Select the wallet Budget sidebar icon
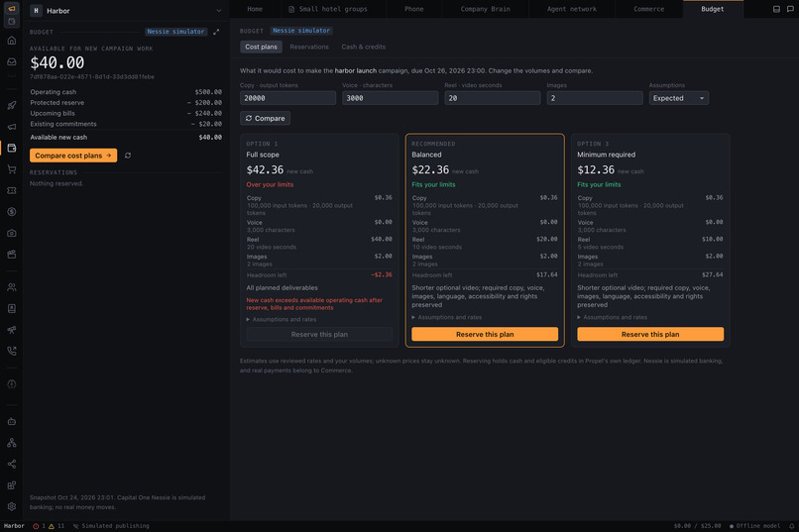Image resolution: width=799 pixels, height=532 pixels. coord(11,149)
